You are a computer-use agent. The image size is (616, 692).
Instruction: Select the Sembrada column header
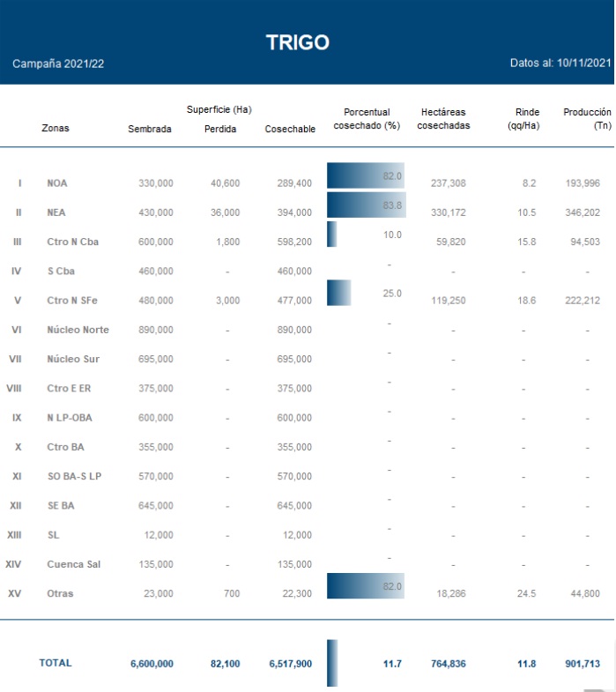(150, 130)
